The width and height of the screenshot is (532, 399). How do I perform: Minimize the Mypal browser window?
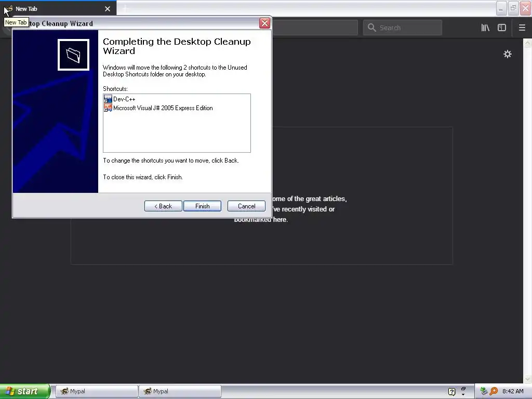point(501,8)
